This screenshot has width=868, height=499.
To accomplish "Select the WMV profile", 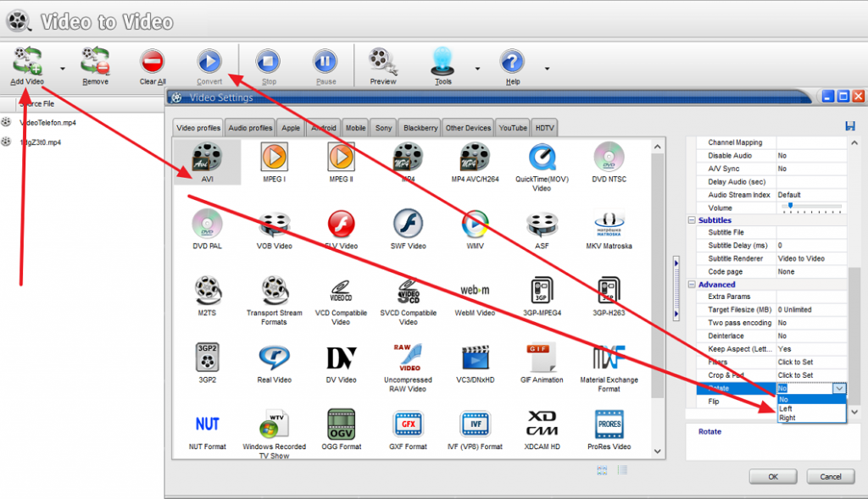I will (475, 229).
